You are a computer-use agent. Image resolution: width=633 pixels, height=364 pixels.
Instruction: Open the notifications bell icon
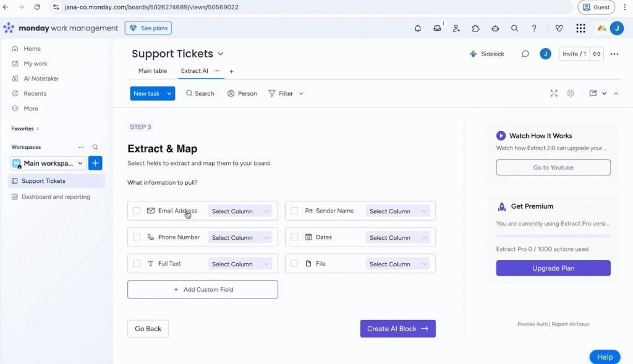418,28
